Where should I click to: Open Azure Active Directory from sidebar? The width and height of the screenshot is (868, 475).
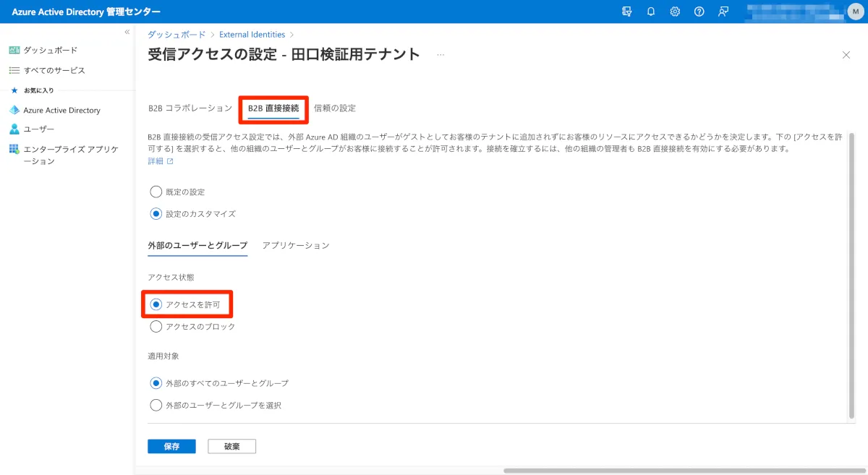pos(61,111)
